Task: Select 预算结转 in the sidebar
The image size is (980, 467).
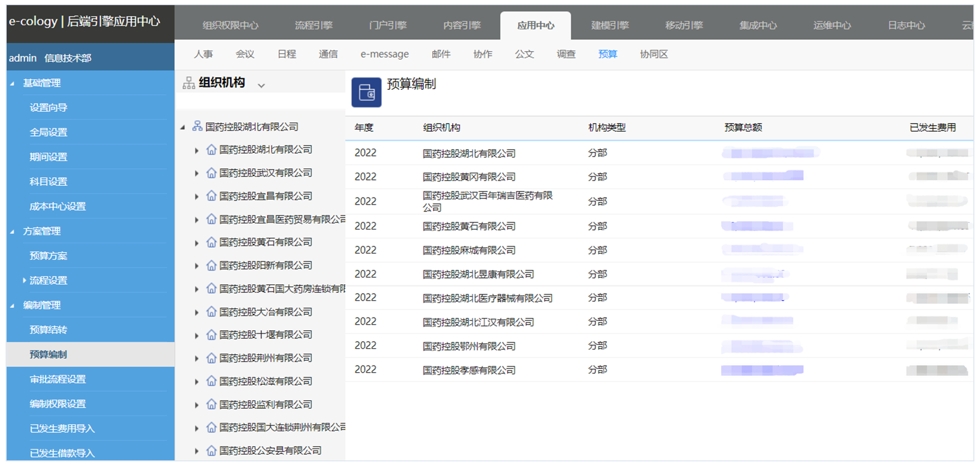Action: coord(48,330)
